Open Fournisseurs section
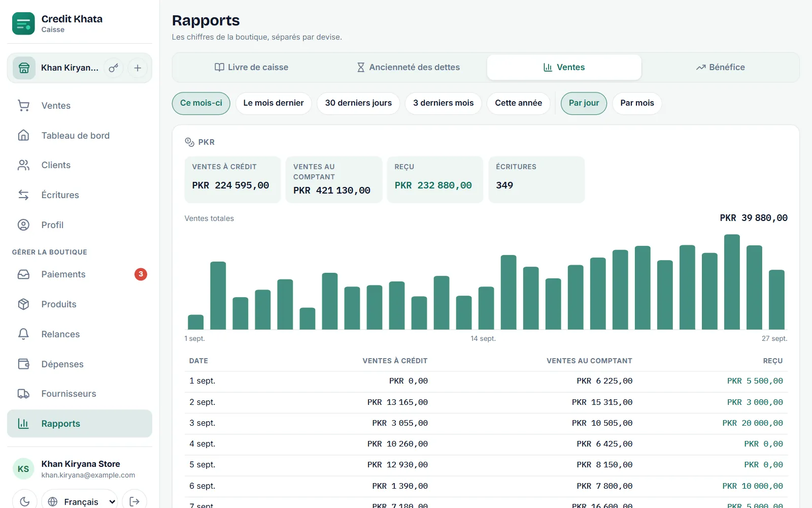The image size is (812, 508). [80, 394]
